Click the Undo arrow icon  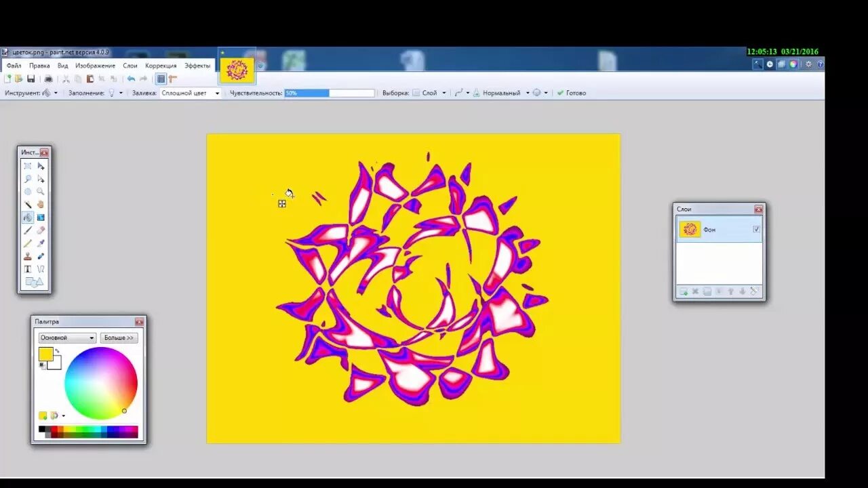pos(131,79)
